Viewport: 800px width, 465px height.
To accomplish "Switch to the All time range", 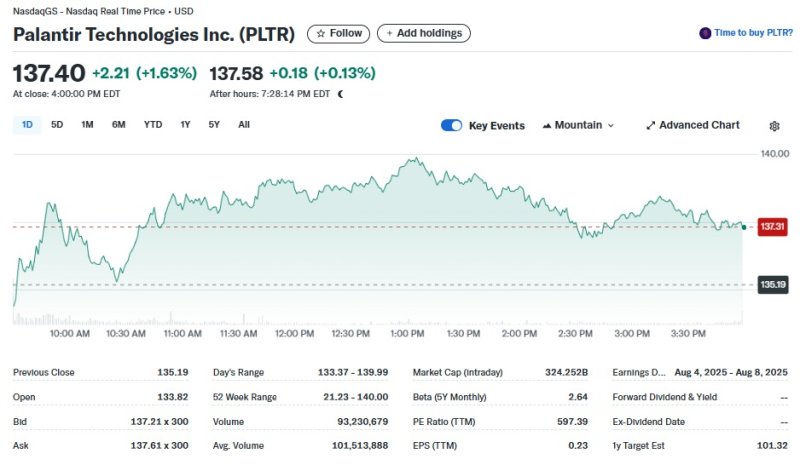I will pos(244,125).
